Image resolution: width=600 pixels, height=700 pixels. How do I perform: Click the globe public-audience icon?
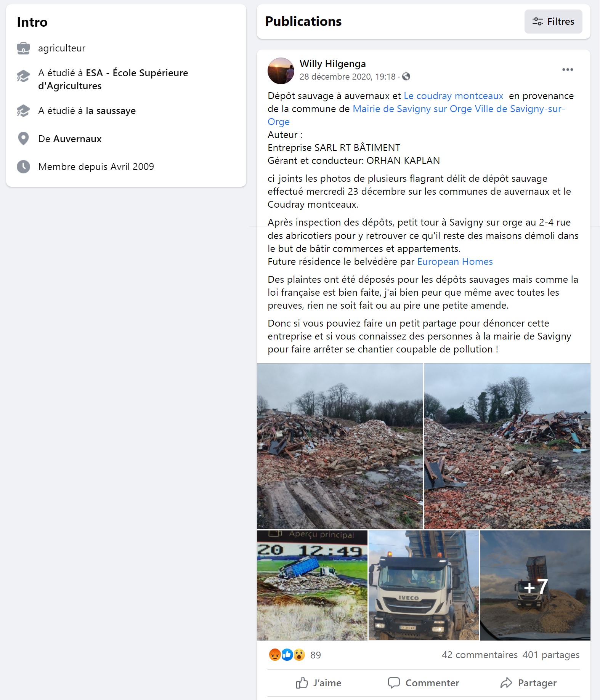tap(406, 77)
